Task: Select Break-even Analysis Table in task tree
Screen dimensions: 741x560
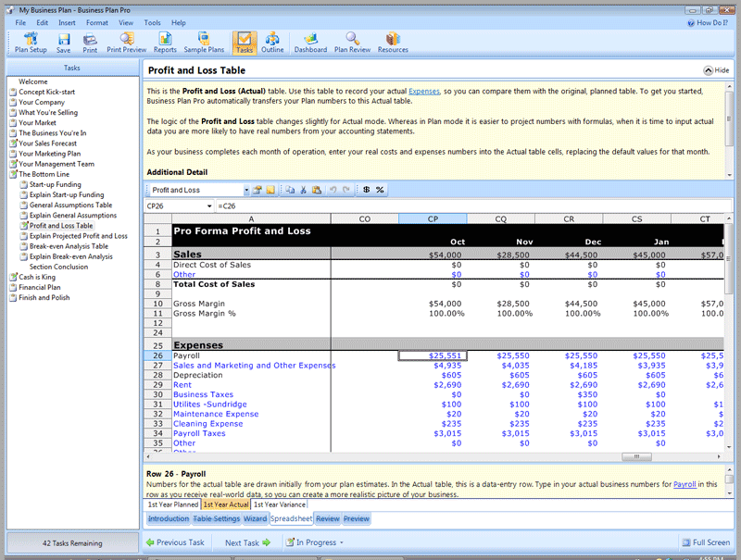Action: [69, 246]
